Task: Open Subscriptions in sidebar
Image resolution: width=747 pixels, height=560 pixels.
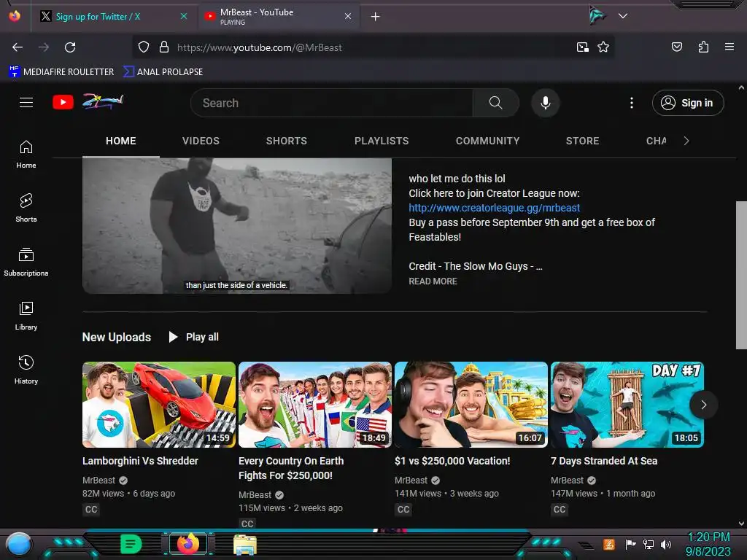Action: (x=26, y=262)
